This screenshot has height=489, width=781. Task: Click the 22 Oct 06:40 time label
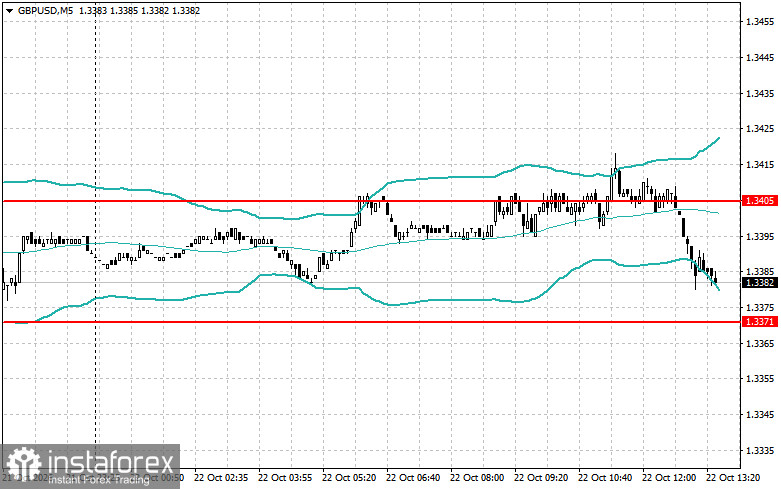(413, 478)
